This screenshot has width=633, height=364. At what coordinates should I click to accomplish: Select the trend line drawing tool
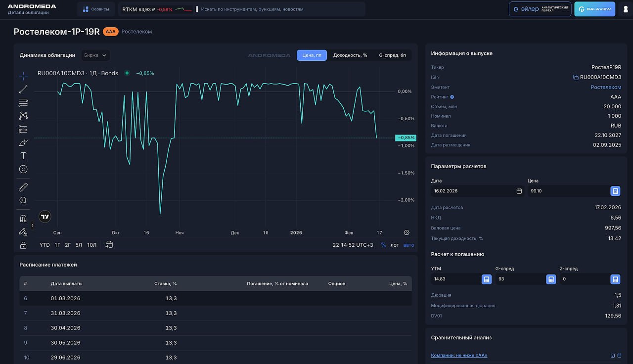point(23,90)
